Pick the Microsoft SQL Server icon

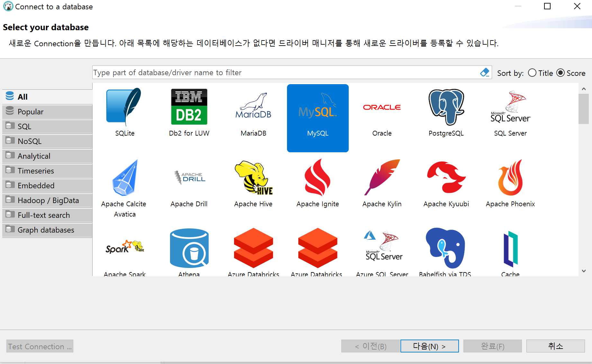point(510,107)
